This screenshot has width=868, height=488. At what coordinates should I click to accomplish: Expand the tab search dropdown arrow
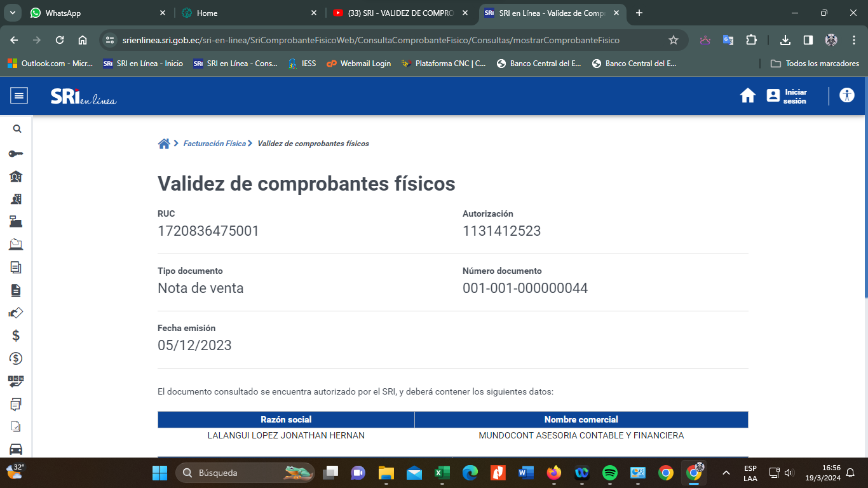[x=13, y=13]
